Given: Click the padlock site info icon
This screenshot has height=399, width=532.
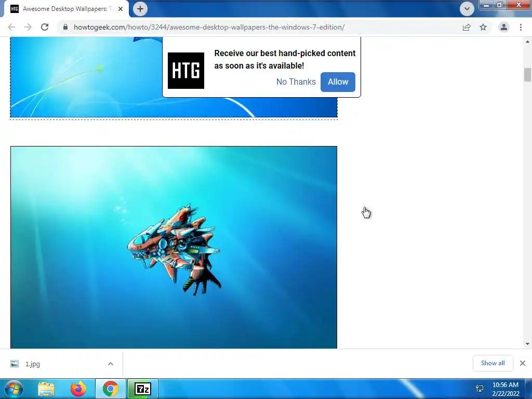Looking at the screenshot, I should pyautogui.click(x=65, y=27).
